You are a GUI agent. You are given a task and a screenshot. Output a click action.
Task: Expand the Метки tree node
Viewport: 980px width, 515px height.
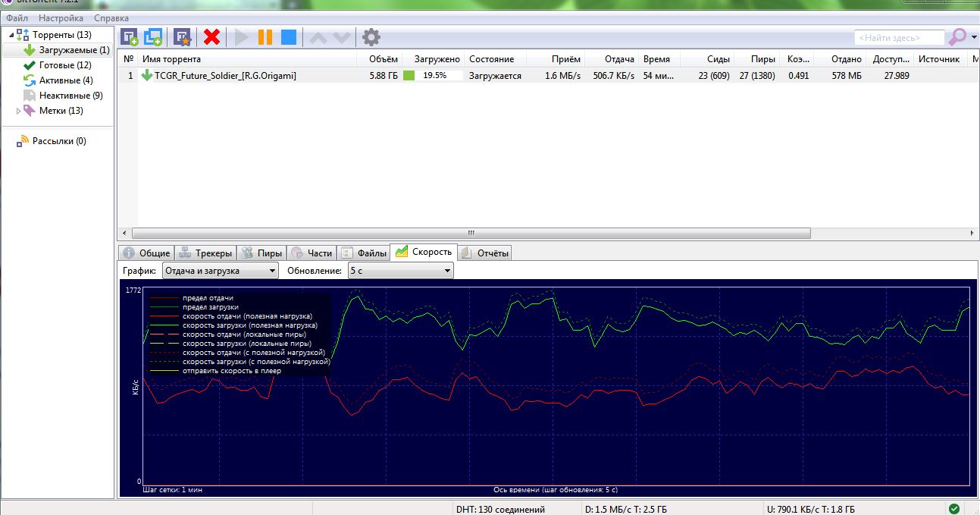point(19,111)
